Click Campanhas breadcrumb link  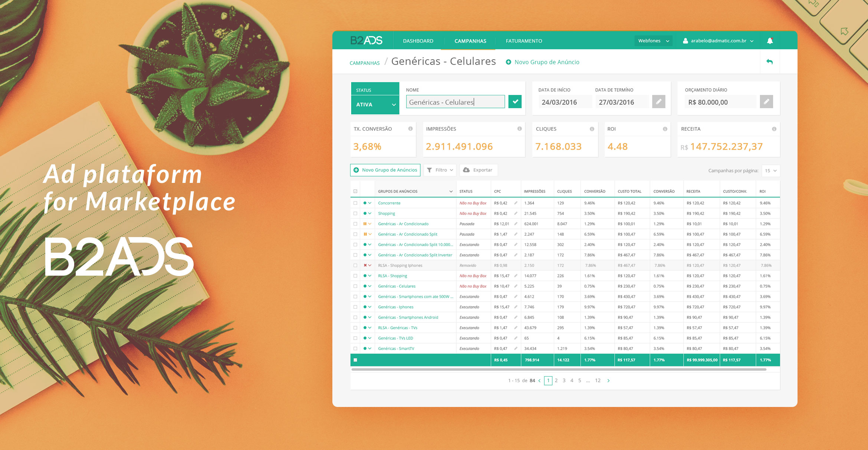365,63
